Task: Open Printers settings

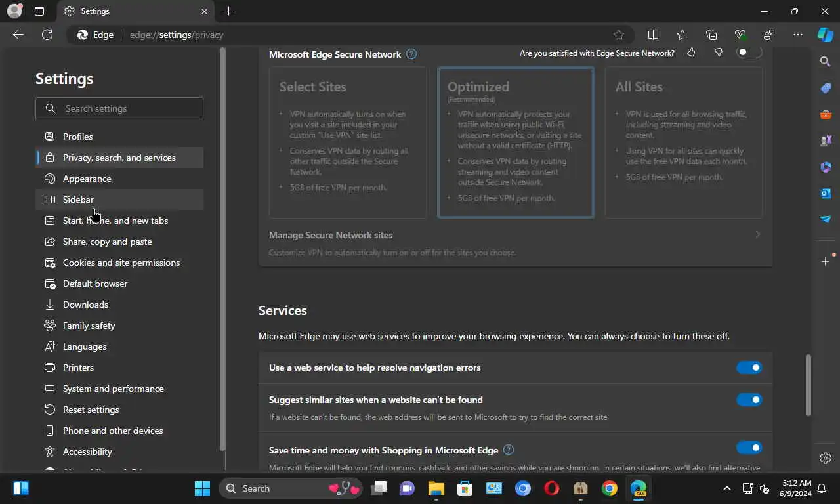Action: point(119,367)
